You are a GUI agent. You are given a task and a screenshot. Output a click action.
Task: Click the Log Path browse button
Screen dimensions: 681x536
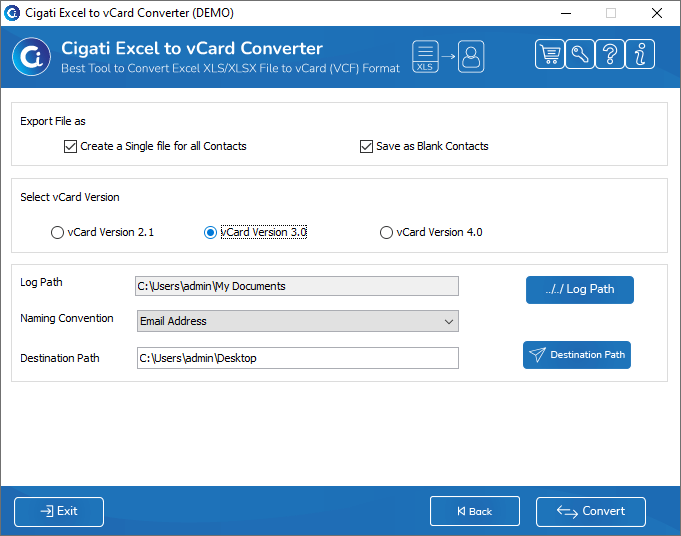coord(580,290)
